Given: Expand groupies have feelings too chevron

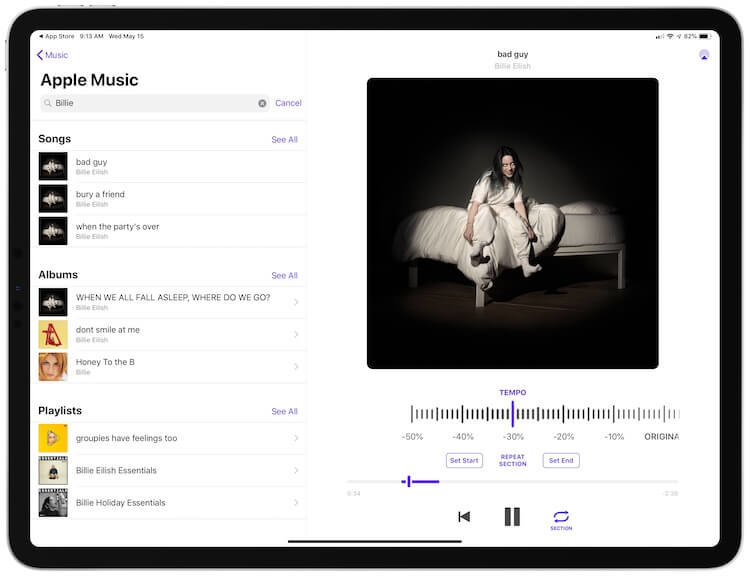Looking at the screenshot, I should [296, 438].
